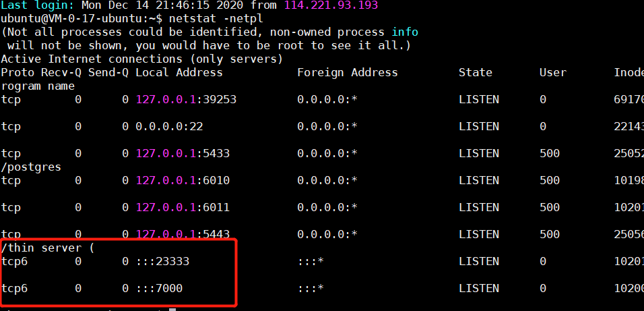This screenshot has height=311, width=644.
Task: Click LISTEN in the 0.0.0.0:22 row
Action: pyautogui.click(x=479, y=126)
